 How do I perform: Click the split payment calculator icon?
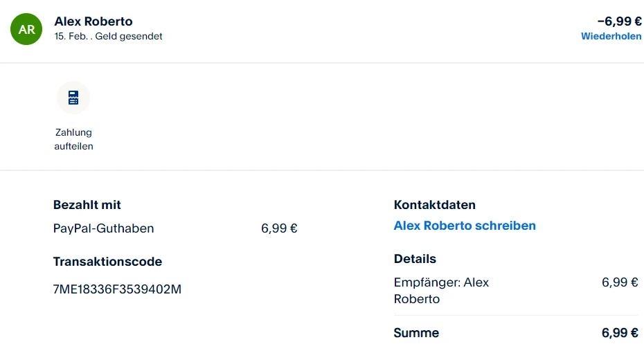click(x=73, y=98)
